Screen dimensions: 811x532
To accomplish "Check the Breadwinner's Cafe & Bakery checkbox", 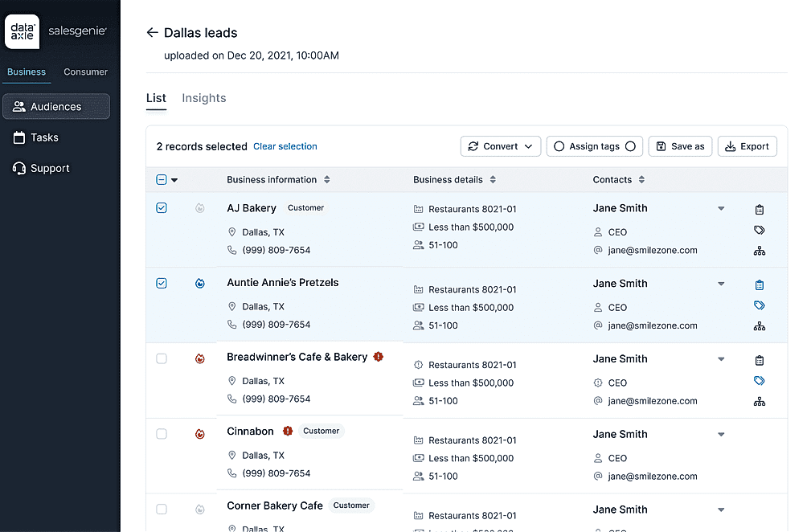I will coord(162,358).
